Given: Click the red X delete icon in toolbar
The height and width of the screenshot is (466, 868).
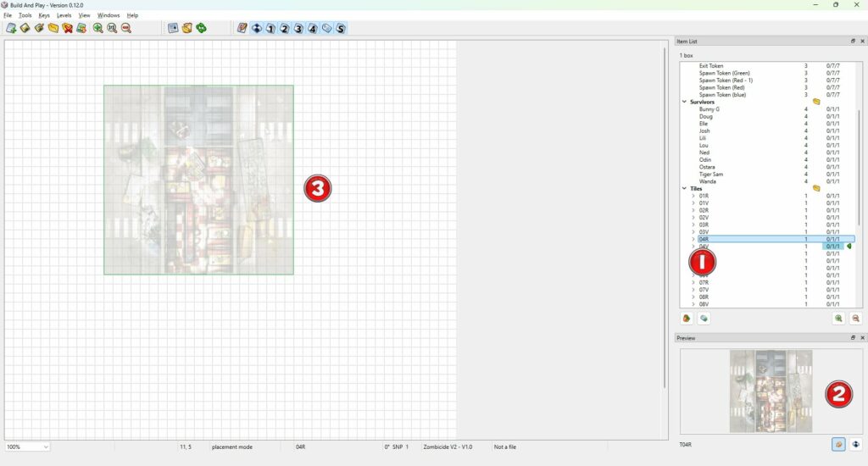Looking at the screenshot, I should [x=68, y=28].
